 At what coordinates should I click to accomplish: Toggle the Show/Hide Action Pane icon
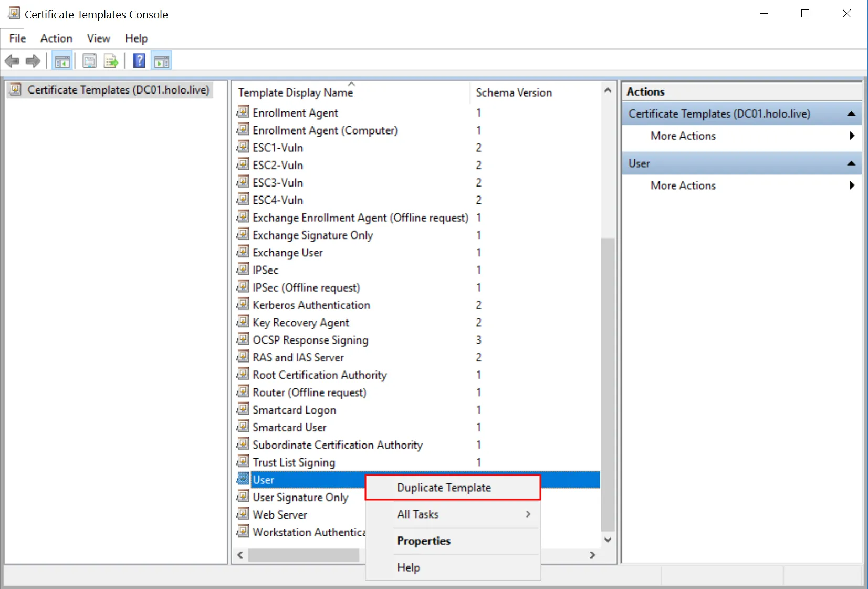tap(162, 61)
